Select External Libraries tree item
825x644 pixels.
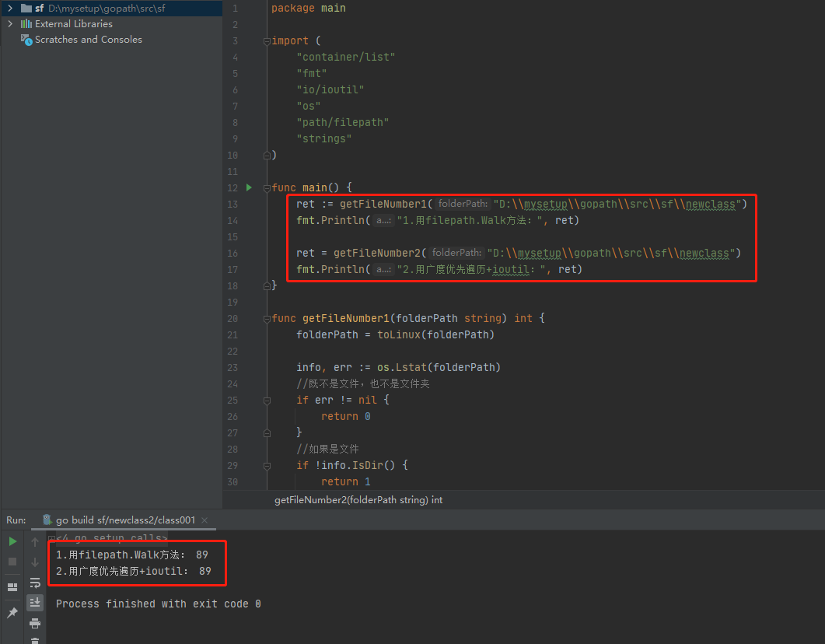[x=74, y=23]
